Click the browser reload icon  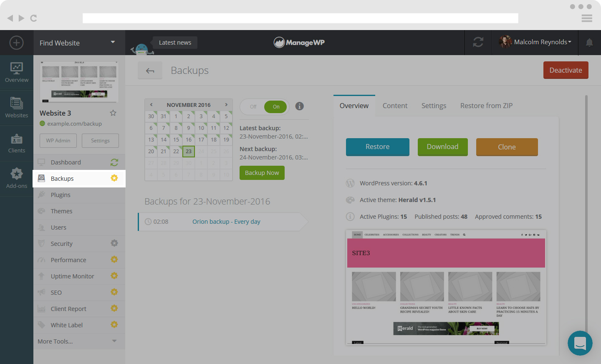coord(34,18)
